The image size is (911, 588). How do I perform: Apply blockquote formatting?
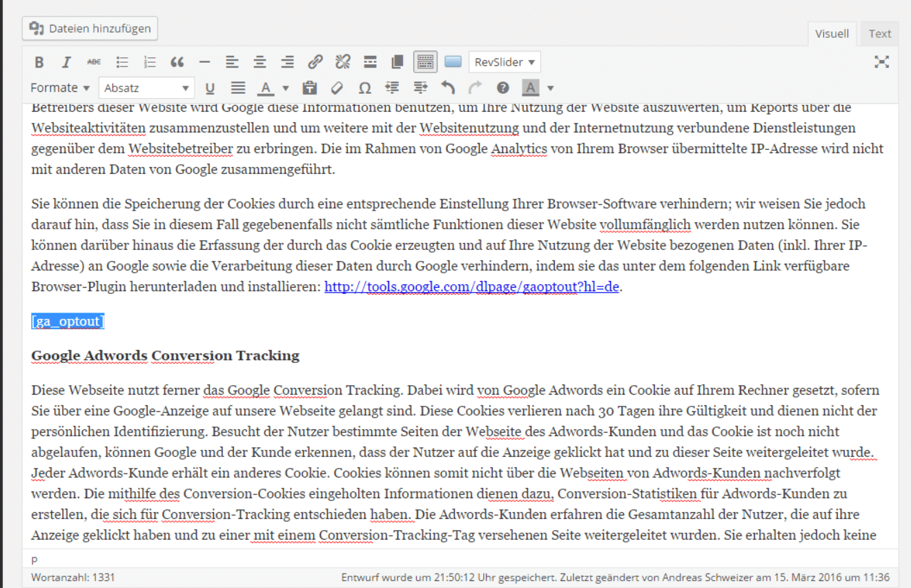tap(177, 62)
